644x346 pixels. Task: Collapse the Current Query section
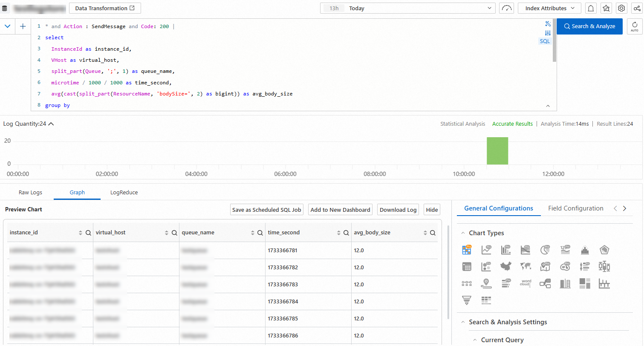(x=475, y=340)
